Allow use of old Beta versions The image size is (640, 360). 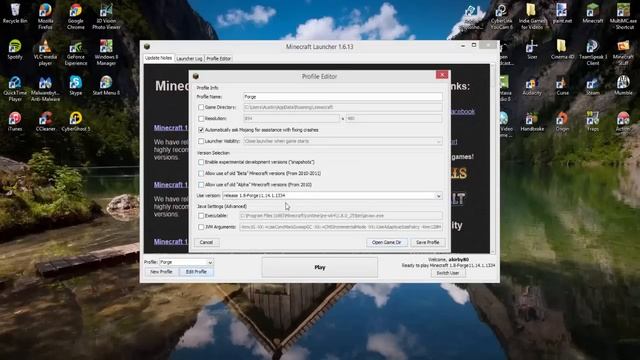pos(201,173)
